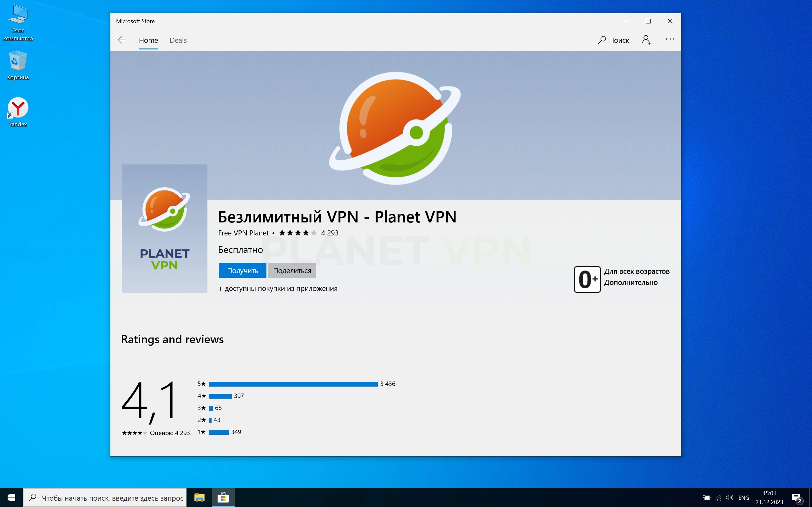812x507 pixels.
Task: Switch to the Deals tab
Action: click(x=178, y=40)
